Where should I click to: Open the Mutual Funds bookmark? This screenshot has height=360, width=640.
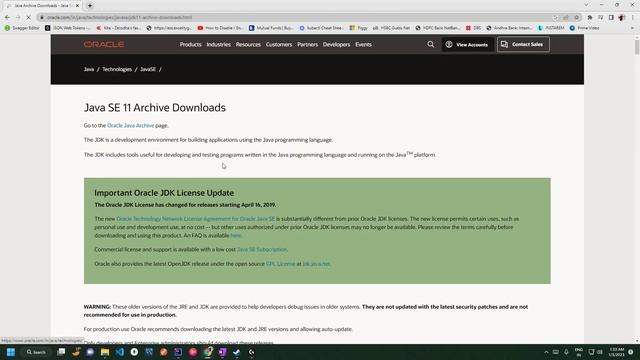point(271,28)
